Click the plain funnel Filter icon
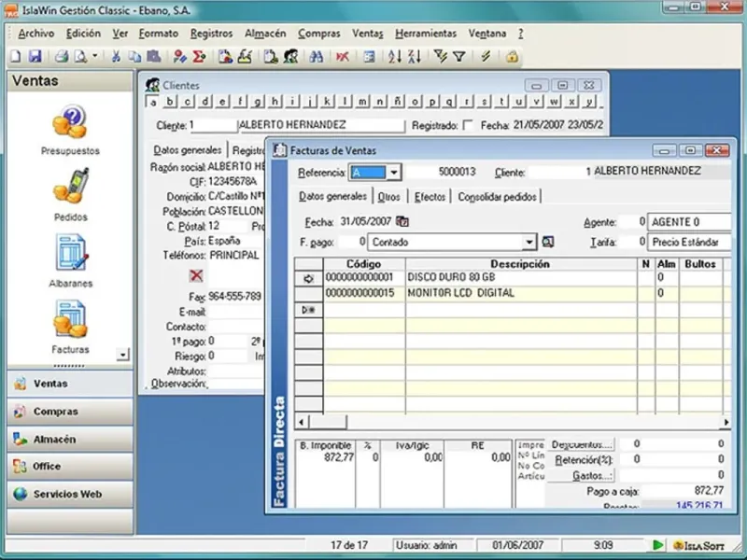Image resolution: width=747 pixels, height=560 pixels. [459, 57]
